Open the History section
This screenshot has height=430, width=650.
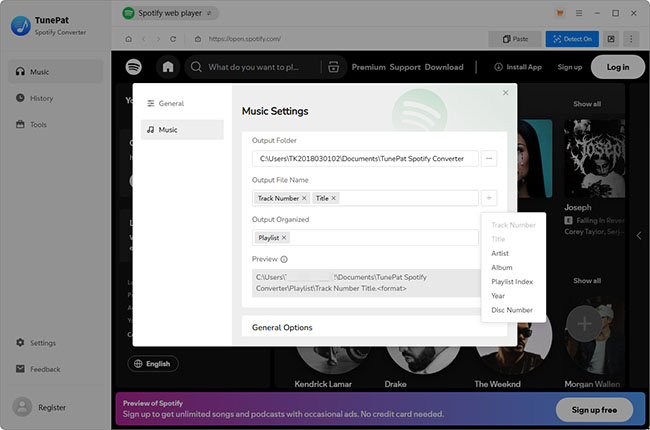tap(35, 98)
